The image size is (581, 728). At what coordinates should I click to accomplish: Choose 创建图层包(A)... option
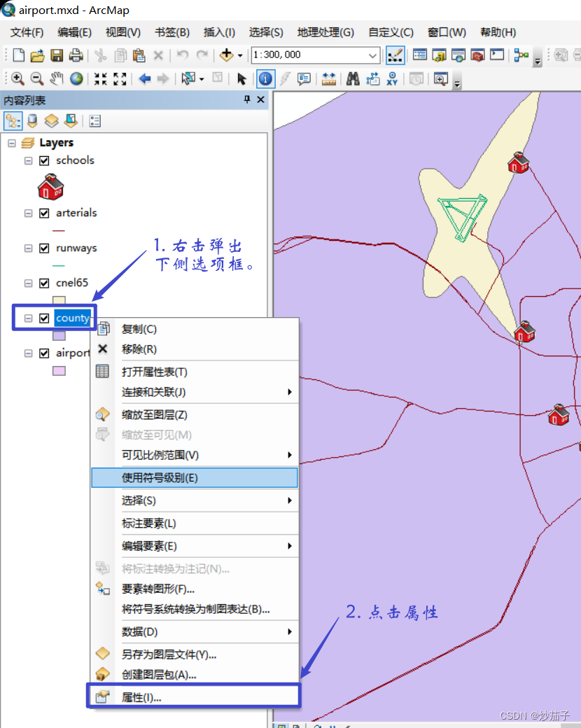(x=194, y=674)
